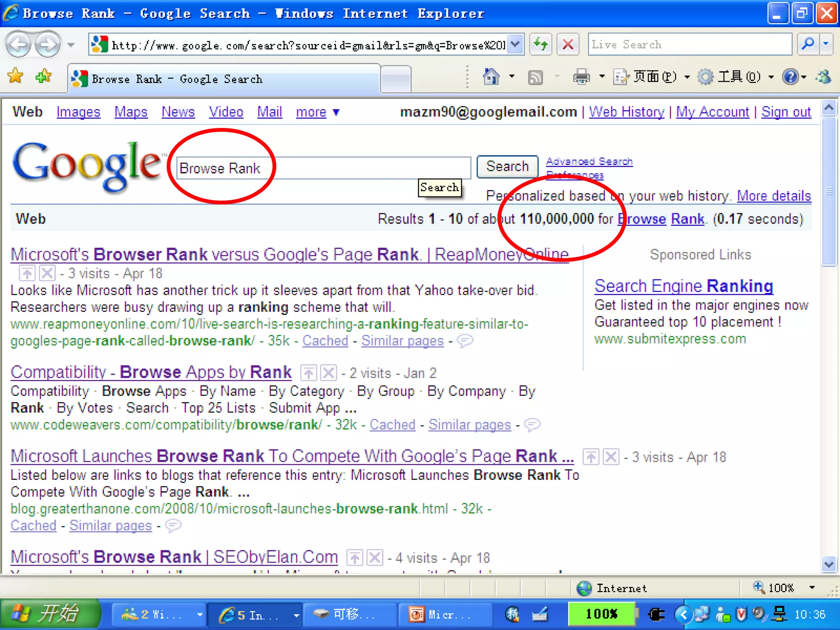Remove the Compatibility Browse Apps result
The height and width of the screenshot is (630, 840).
point(329,373)
